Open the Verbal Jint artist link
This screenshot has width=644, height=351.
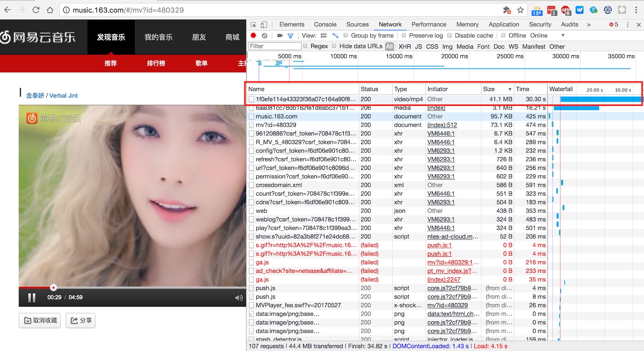[x=64, y=95]
